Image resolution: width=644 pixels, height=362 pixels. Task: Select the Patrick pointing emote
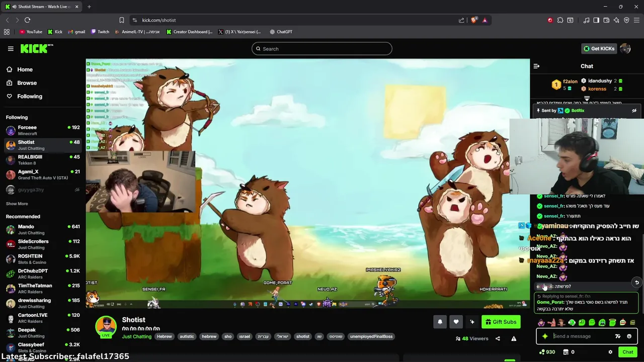(551, 322)
